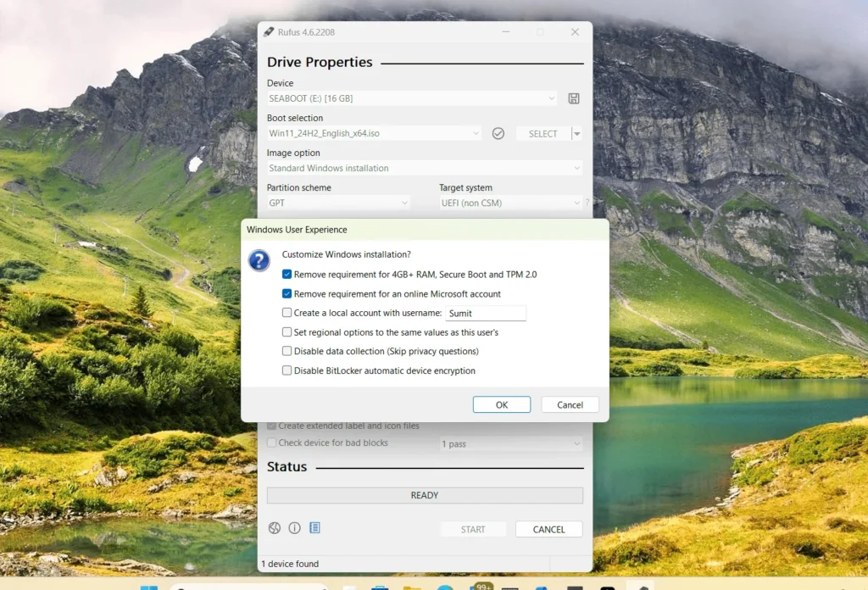Click the CANCEL button in Rufus main window
This screenshot has height=590, width=868.
point(548,529)
